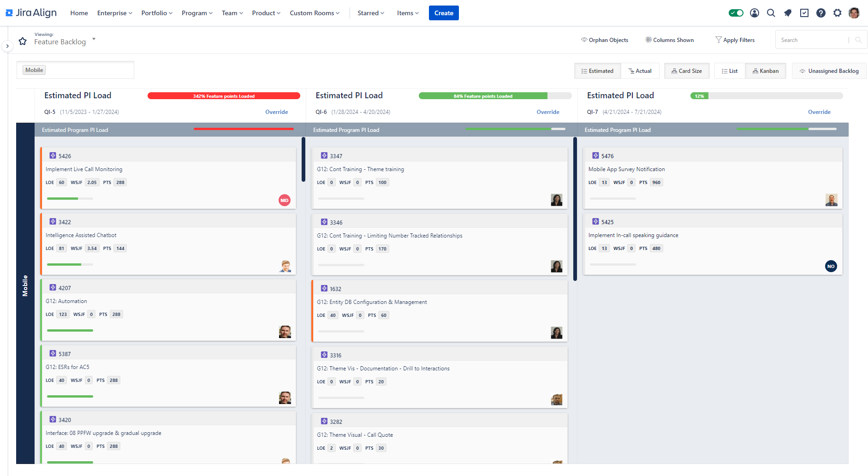The width and height of the screenshot is (868, 476).
Task: Open the settings gear icon
Action: [x=838, y=13]
